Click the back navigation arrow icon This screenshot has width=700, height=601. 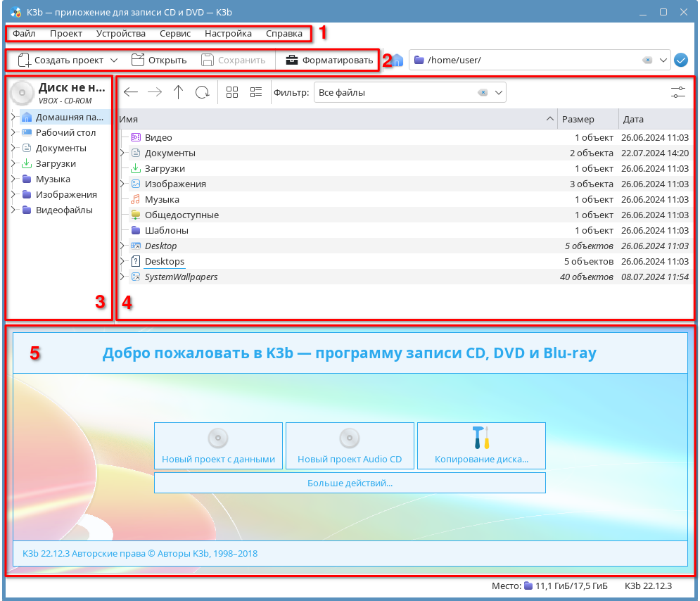[x=131, y=92]
